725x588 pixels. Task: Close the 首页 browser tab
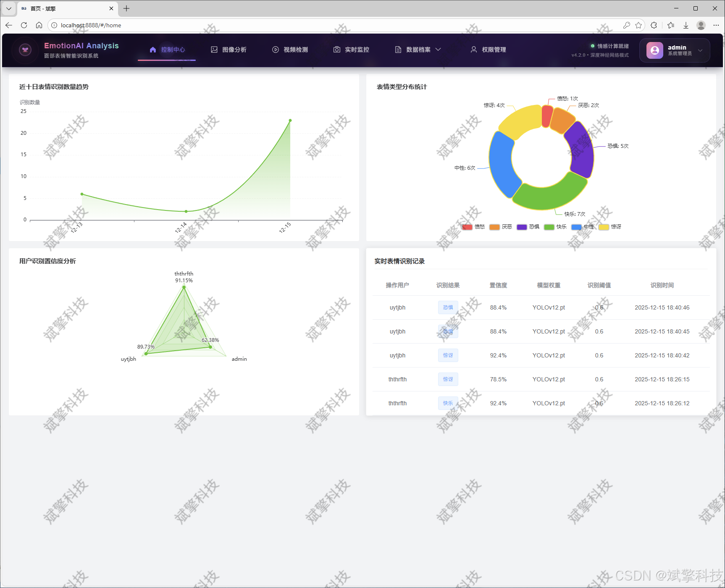(111, 8)
